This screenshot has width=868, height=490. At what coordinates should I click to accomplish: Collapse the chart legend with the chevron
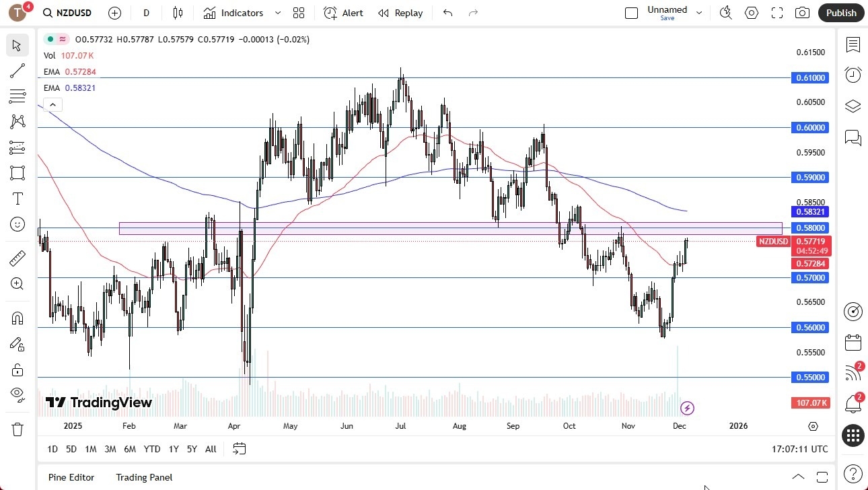52,104
